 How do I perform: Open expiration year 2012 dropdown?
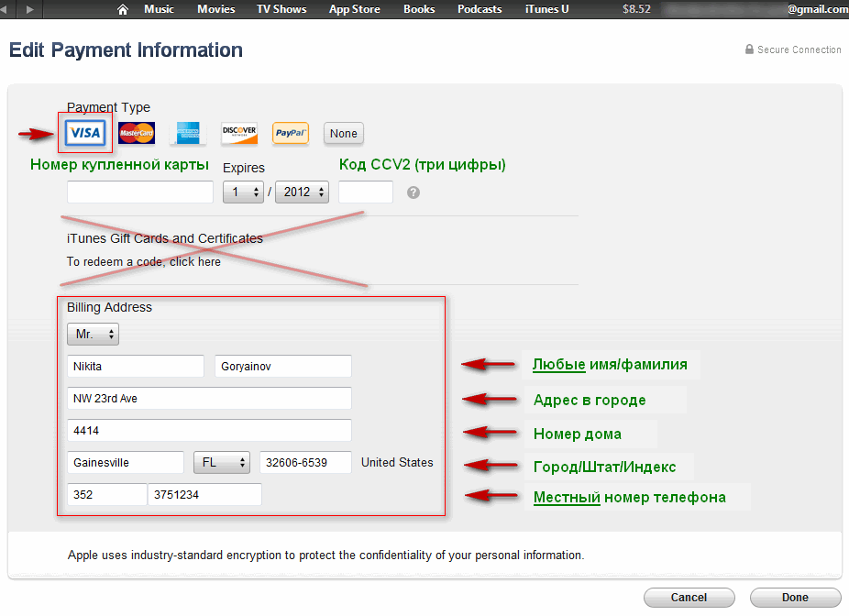click(x=303, y=192)
